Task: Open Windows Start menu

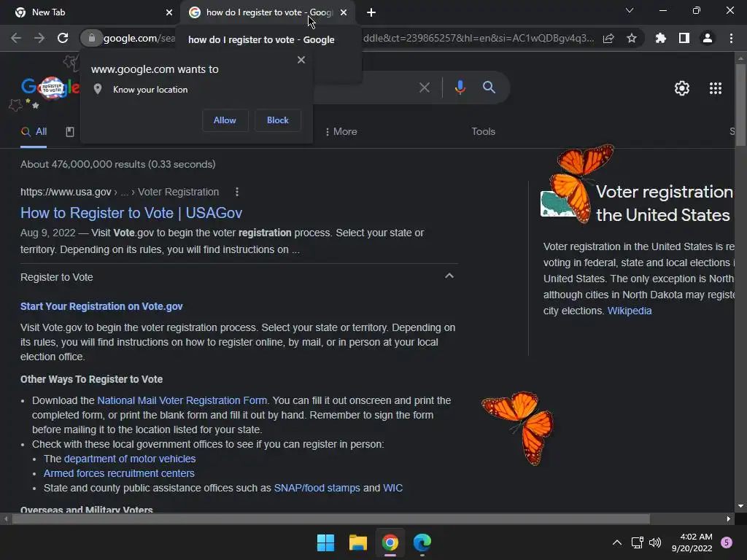Action: coord(326,542)
